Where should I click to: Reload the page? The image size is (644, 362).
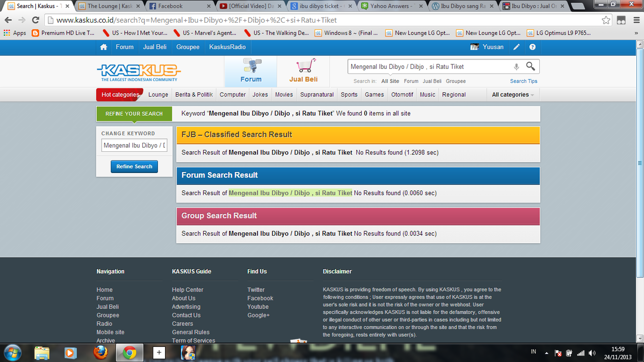click(x=35, y=20)
